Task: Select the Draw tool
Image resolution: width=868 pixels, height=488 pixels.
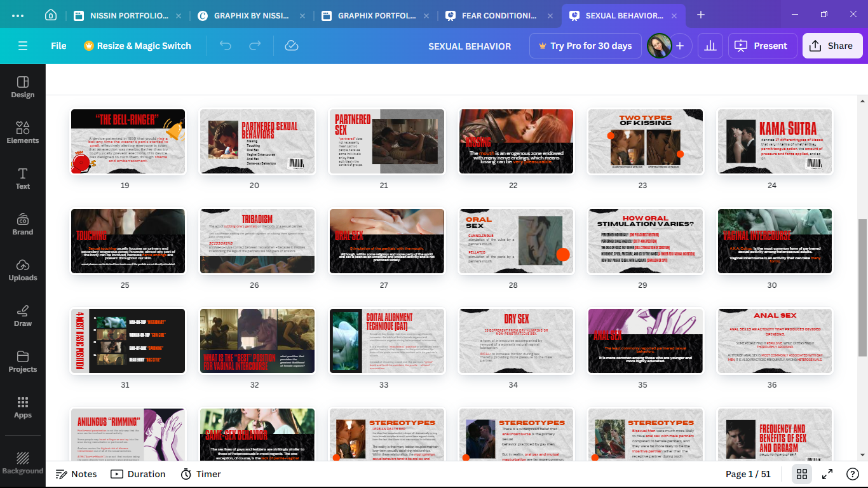Action: point(23,316)
